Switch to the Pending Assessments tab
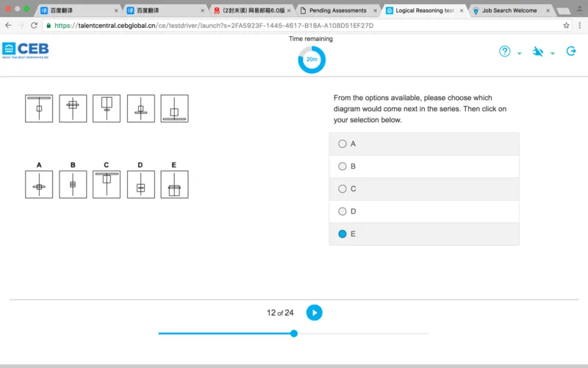Screen dimensions: 588x368 [x=337, y=10]
